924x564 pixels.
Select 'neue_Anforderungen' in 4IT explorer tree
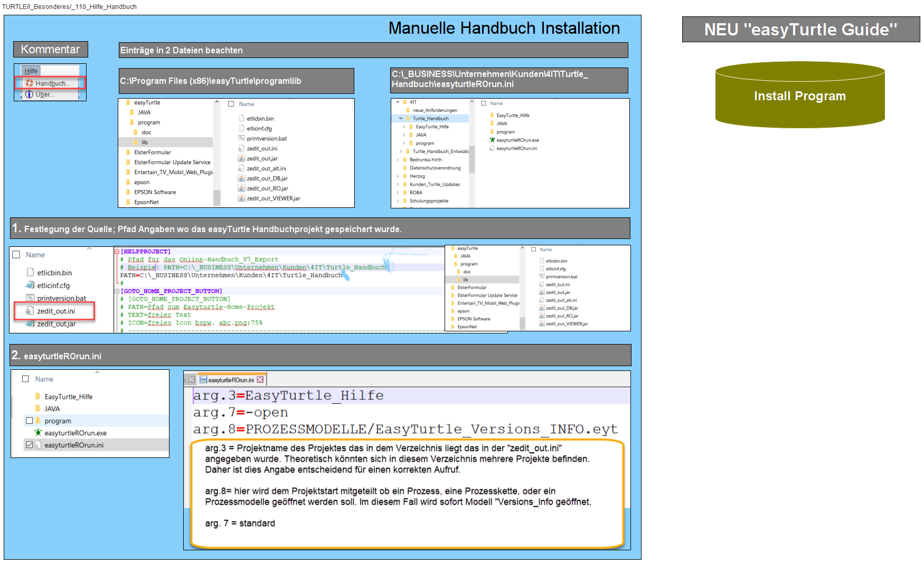tap(435, 110)
